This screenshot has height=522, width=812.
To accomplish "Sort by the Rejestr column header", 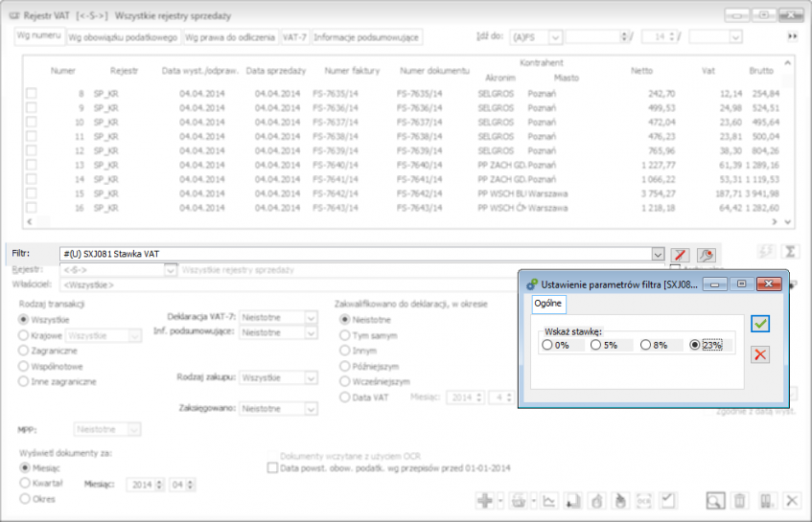I will [124, 70].
